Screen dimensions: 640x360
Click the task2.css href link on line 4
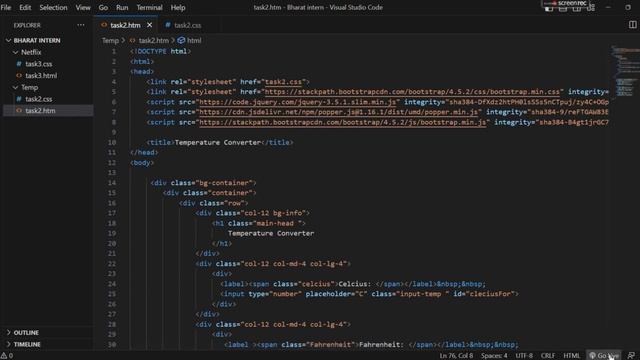[x=283, y=82]
